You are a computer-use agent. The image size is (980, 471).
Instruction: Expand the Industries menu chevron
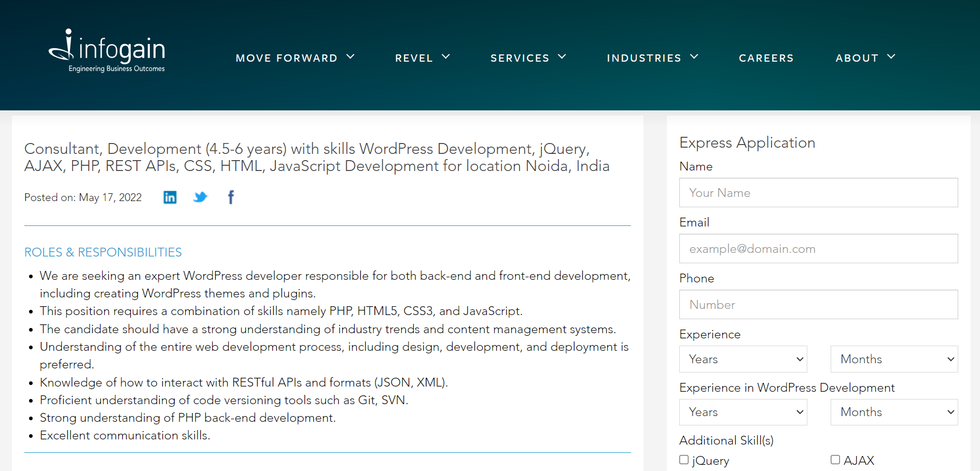click(x=694, y=57)
